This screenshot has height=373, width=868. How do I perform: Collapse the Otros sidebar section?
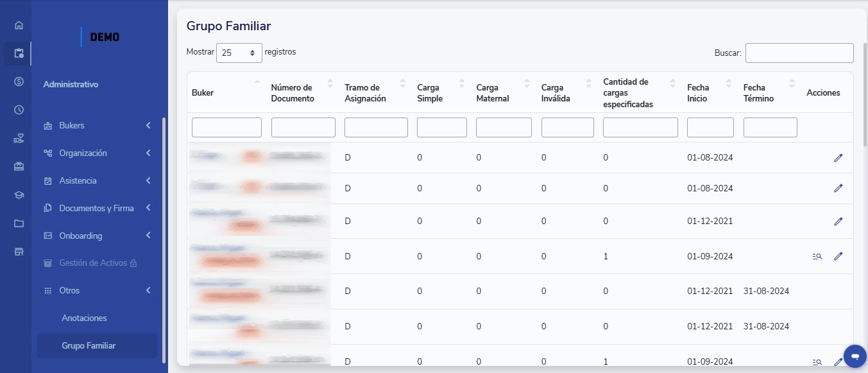point(96,291)
